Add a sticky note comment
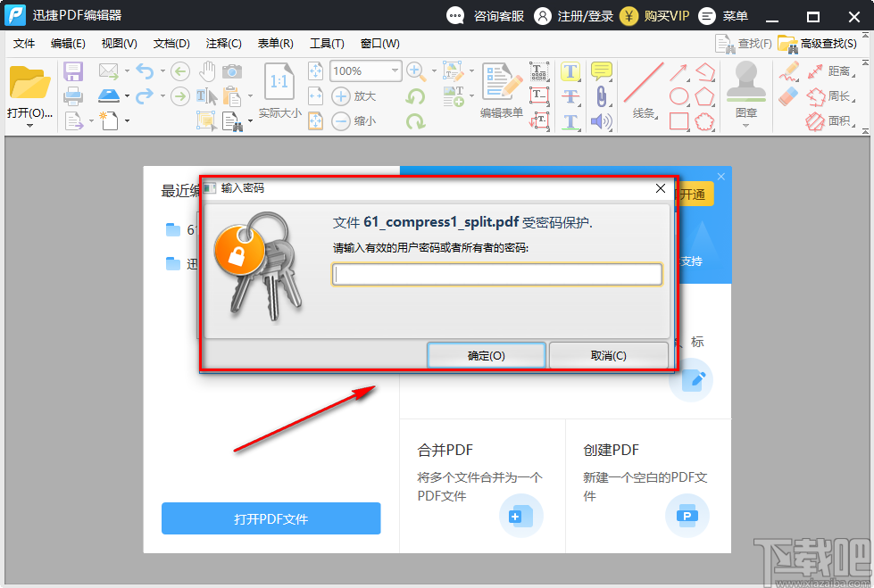874x588 pixels. pyautogui.click(x=602, y=71)
